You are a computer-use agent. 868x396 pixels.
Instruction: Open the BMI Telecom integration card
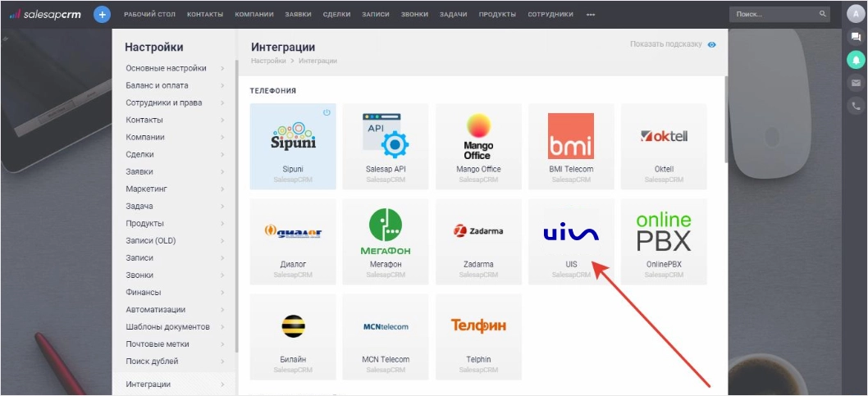coord(571,147)
